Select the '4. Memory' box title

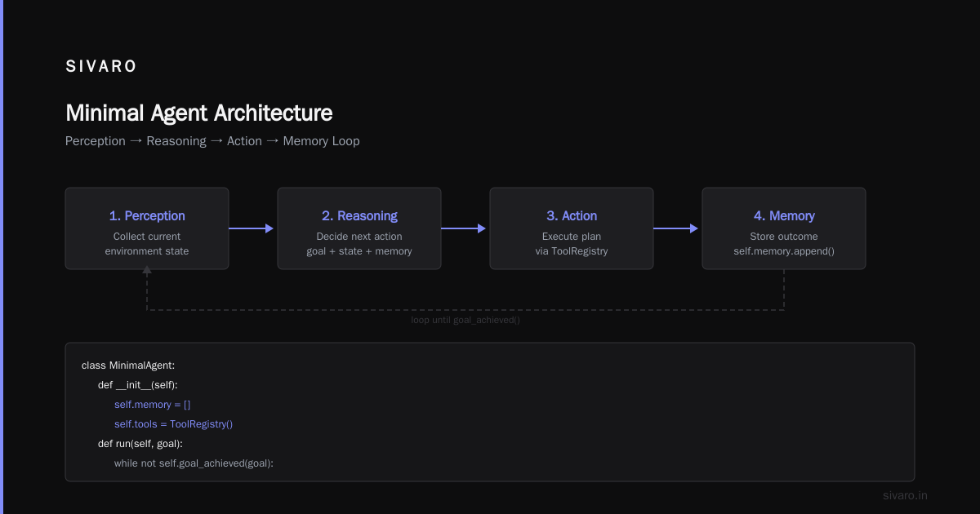[x=784, y=216]
